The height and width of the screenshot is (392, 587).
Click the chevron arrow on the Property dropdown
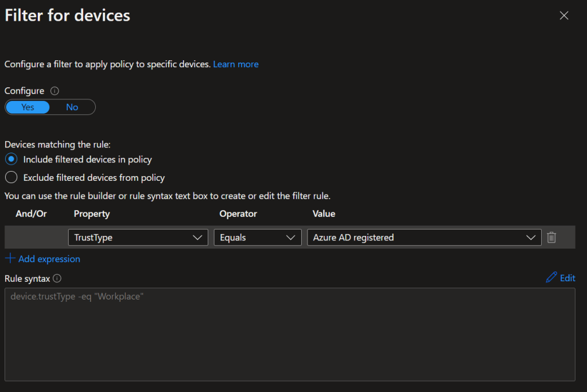pos(198,238)
